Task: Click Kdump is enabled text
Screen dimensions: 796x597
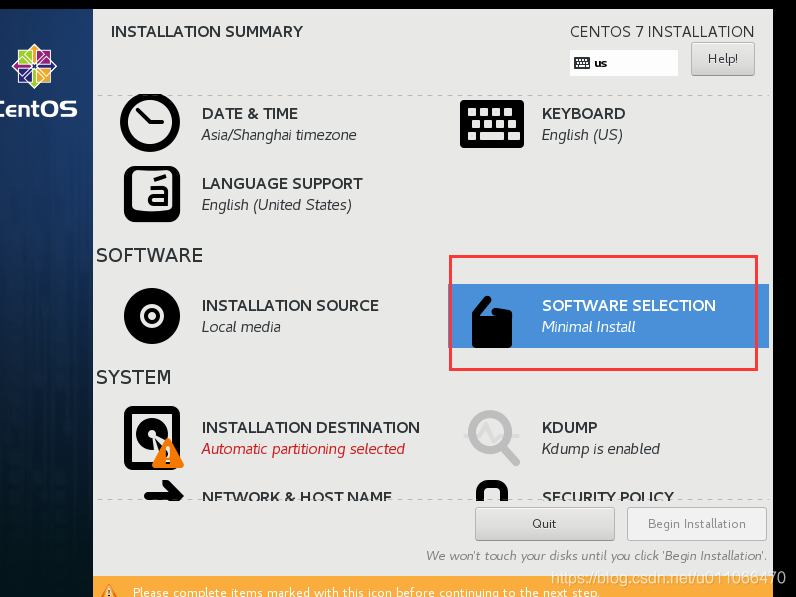Action: [601, 449]
